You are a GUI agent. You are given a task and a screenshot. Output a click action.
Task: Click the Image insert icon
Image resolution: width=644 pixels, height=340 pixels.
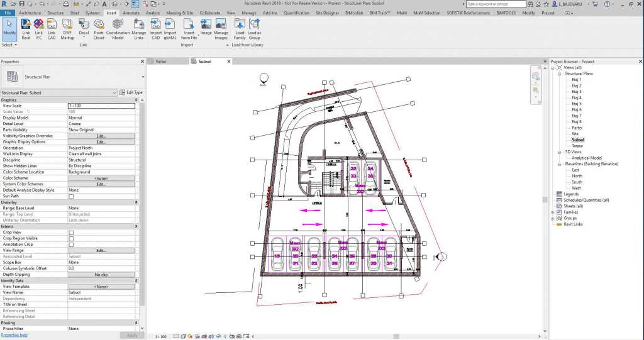tap(206, 25)
